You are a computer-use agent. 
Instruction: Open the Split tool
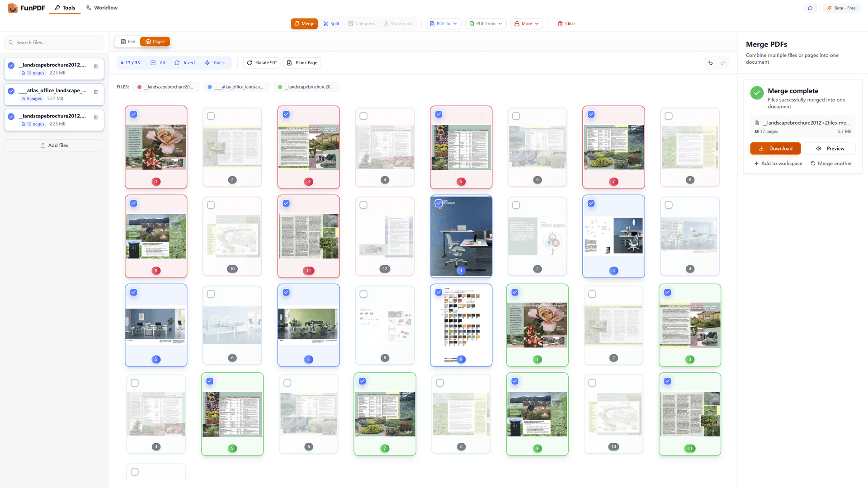(331, 23)
